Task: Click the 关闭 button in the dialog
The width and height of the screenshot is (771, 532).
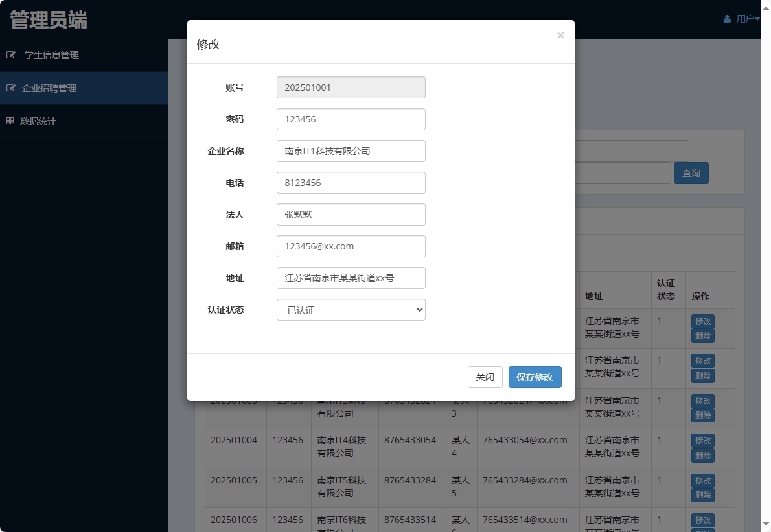Action: 485,376
